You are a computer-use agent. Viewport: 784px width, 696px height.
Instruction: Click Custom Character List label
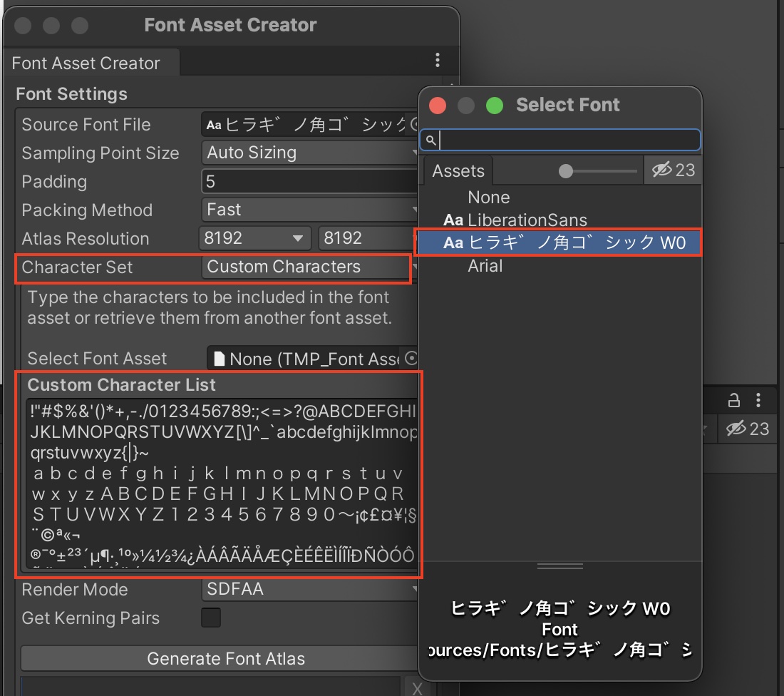121,385
